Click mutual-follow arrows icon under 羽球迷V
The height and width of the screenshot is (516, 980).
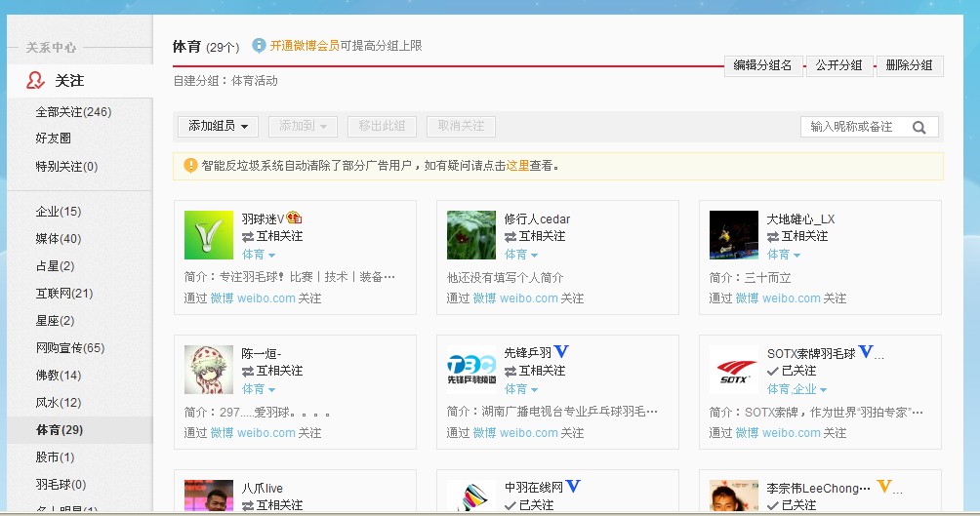(x=248, y=237)
